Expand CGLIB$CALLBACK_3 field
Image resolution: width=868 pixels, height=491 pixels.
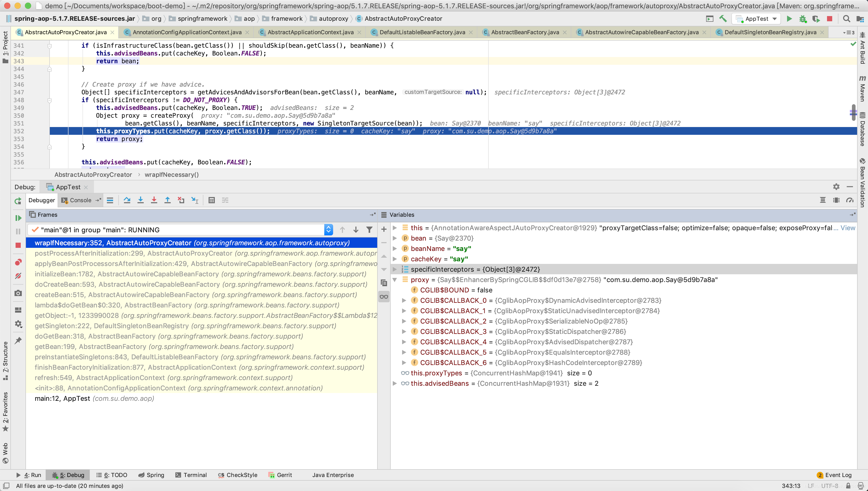[x=404, y=332]
